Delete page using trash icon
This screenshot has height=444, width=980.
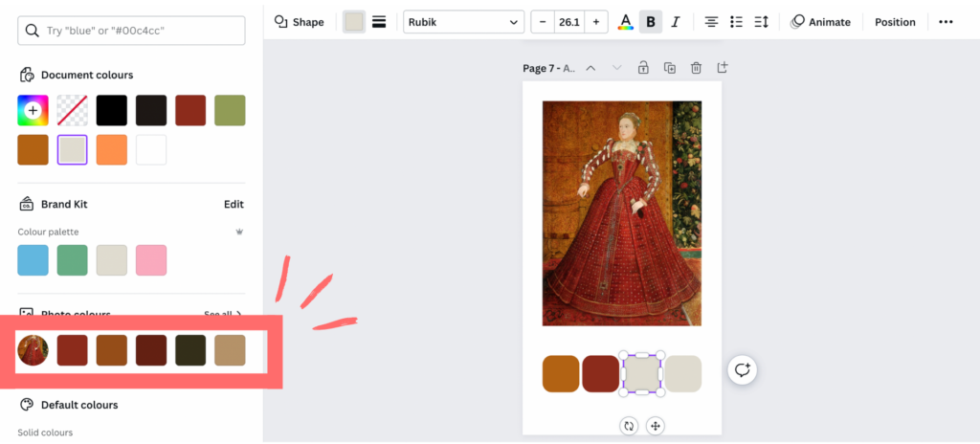coord(696,68)
